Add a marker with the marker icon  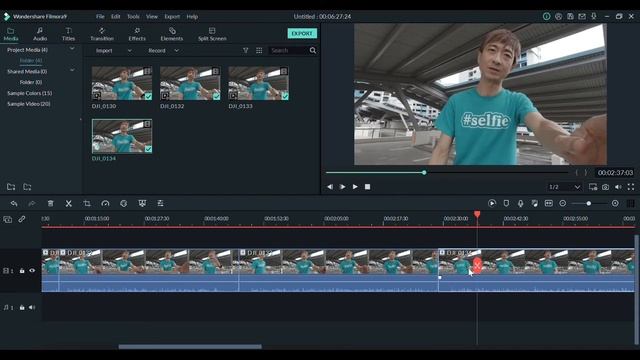click(x=506, y=203)
